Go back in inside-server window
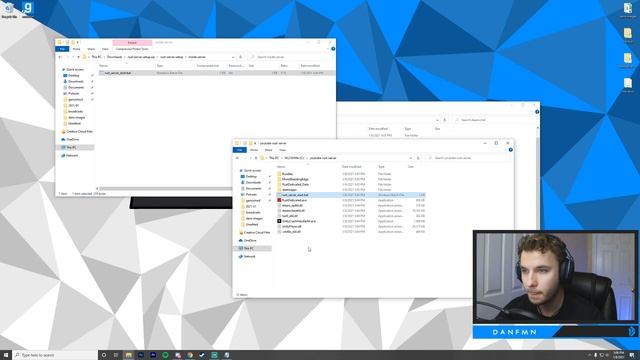 (60, 57)
